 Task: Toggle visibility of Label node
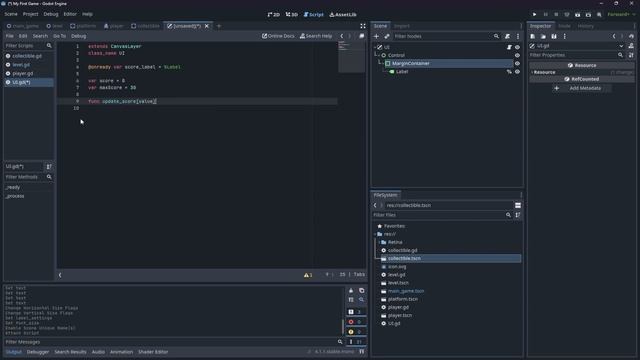tap(517, 71)
